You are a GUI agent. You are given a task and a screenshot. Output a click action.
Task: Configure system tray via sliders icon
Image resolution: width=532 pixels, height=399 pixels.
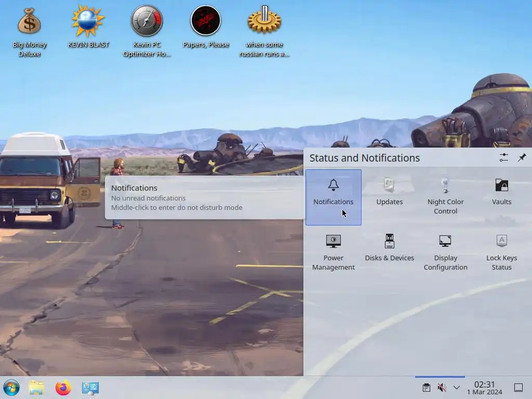point(503,157)
